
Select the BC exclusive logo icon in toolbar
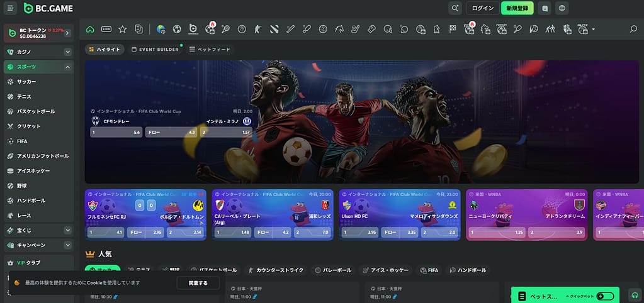point(193,29)
